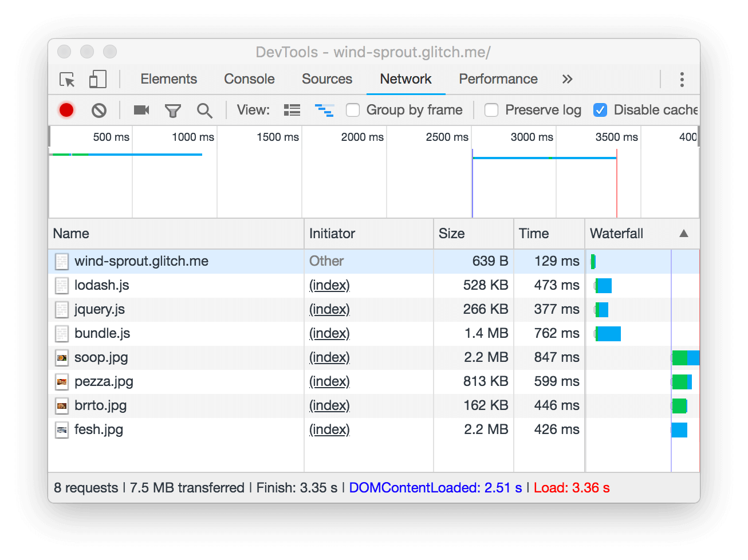This screenshot has height=560, width=748.
Task: Clear the network log with the clear icon
Action: [99, 110]
